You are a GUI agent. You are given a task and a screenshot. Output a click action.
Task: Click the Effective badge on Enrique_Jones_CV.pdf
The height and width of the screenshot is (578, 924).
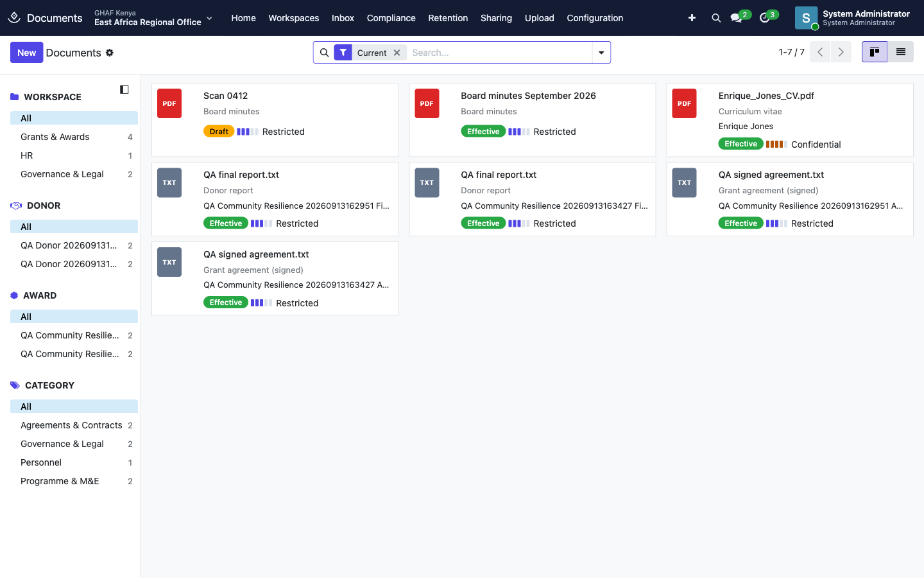coord(740,144)
